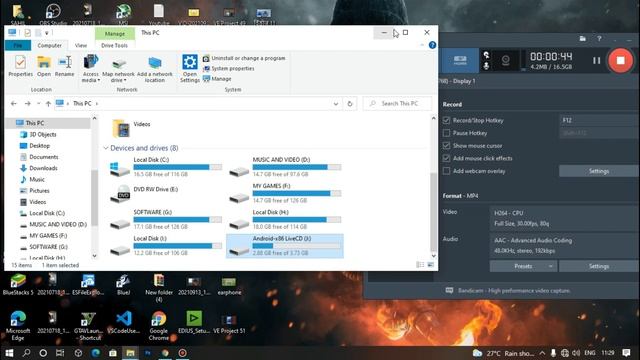The width and height of the screenshot is (640, 360).
Task: Click the Up one level arrow
Action: (48, 104)
